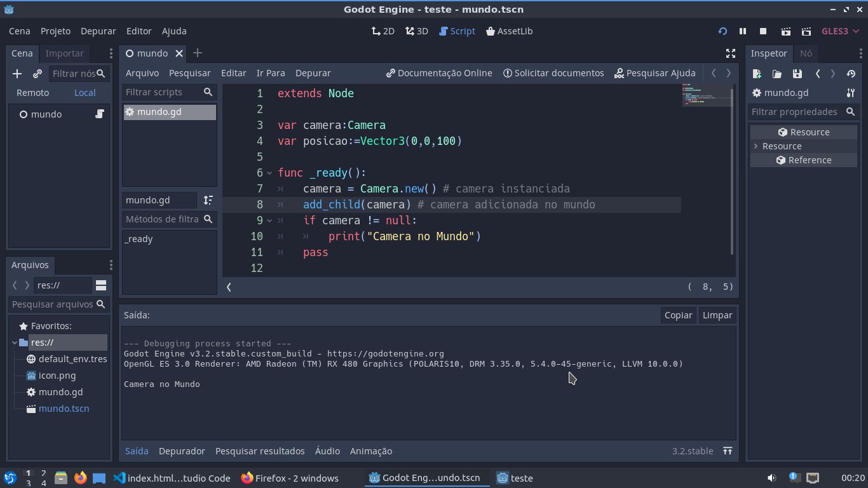Open the Projeto menu
This screenshot has width=868, height=488.
coord(55,30)
